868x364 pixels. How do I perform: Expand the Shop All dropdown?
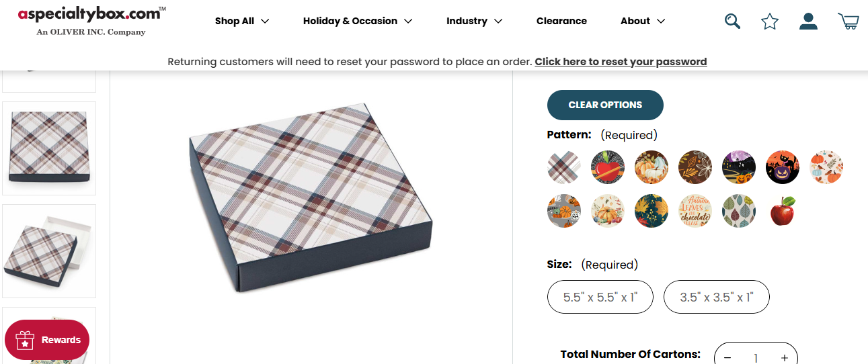[x=242, y=21]
